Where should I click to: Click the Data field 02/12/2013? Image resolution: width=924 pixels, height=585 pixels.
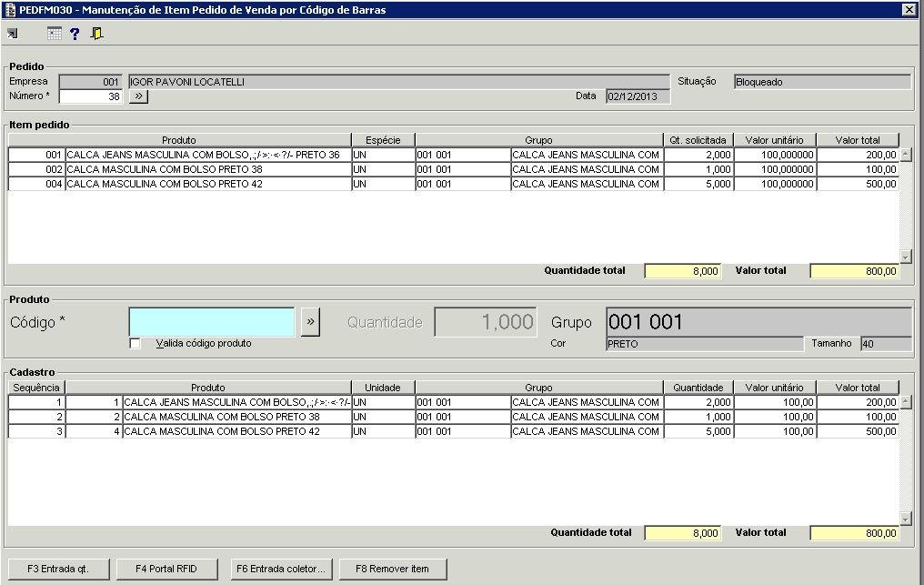click(x=638, y=96)
